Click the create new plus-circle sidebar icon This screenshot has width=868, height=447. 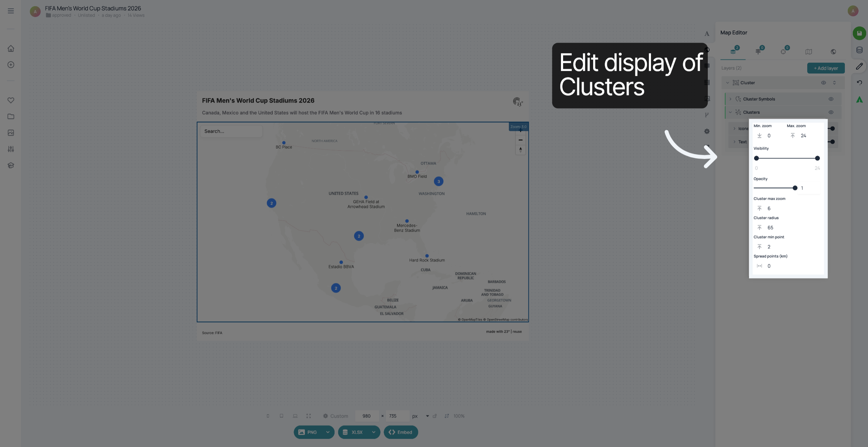11,65
